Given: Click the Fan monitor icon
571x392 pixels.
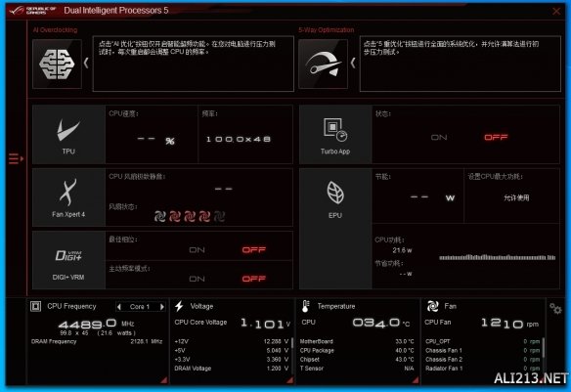Looking at the screenshot, I should click(x=432, y=306).
